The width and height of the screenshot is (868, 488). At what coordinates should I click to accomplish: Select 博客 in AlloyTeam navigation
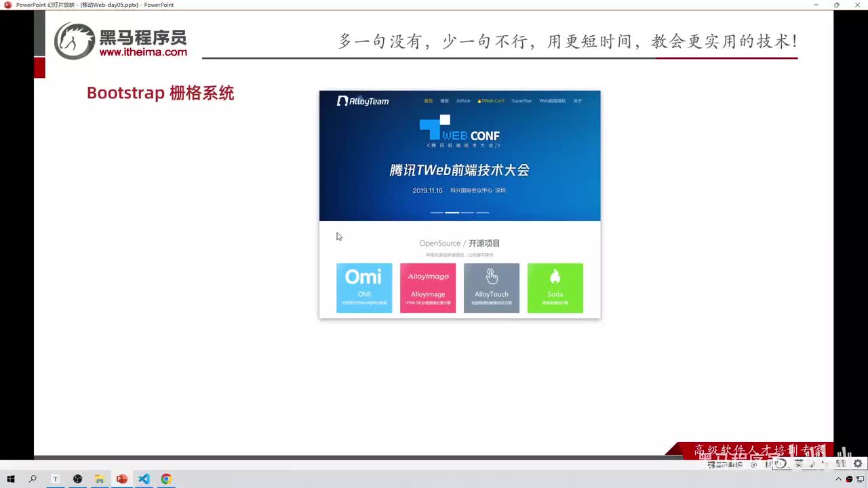click(444, 101)
